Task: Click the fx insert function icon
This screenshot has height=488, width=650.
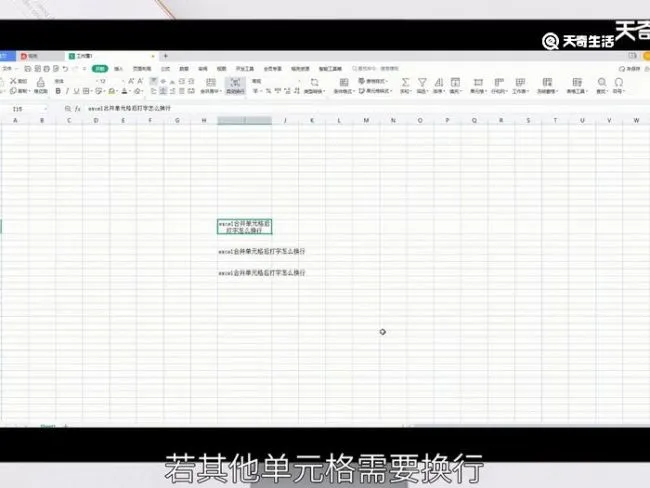Action: pyautogui.click(x=78, y=109)
